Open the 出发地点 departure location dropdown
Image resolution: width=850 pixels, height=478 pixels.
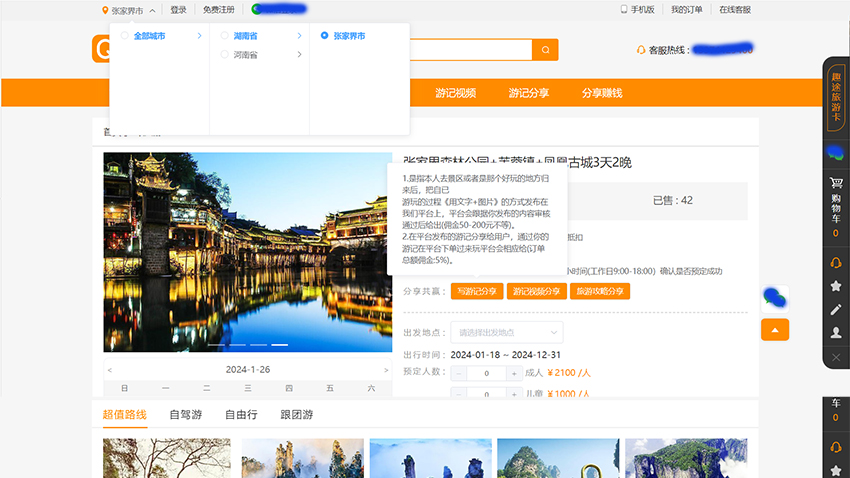(506, 332)
